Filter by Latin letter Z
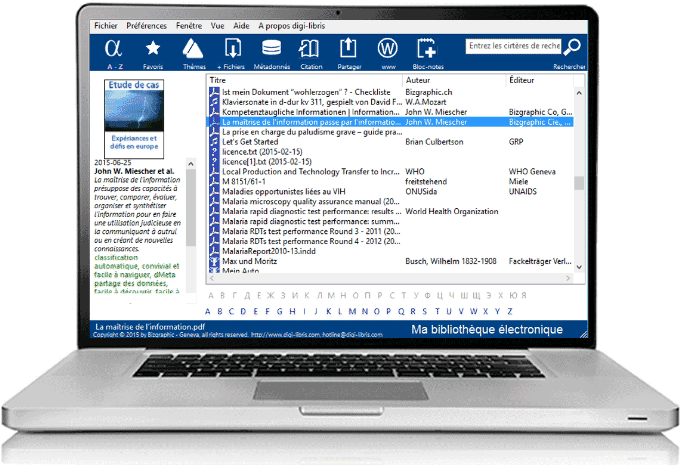 [510, 311]
